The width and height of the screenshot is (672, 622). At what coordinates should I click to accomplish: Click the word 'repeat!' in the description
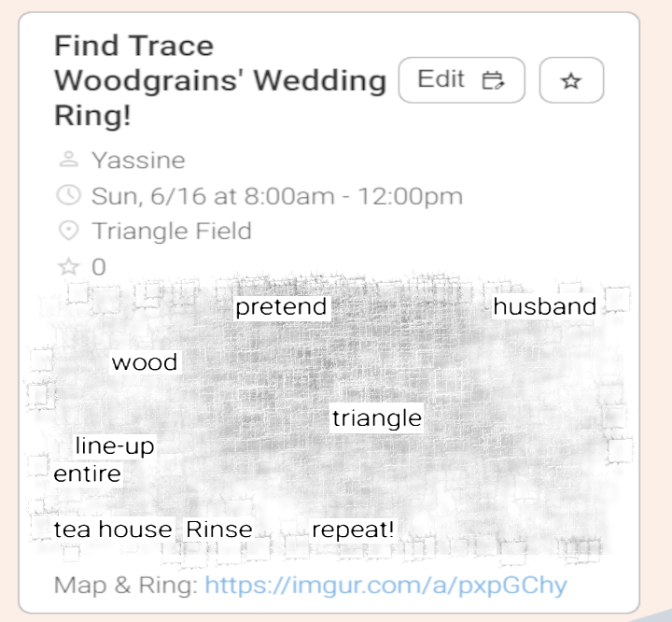coord(353,530)
